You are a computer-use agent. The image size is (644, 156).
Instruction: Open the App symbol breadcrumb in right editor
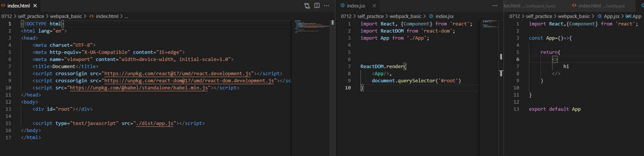634,16
